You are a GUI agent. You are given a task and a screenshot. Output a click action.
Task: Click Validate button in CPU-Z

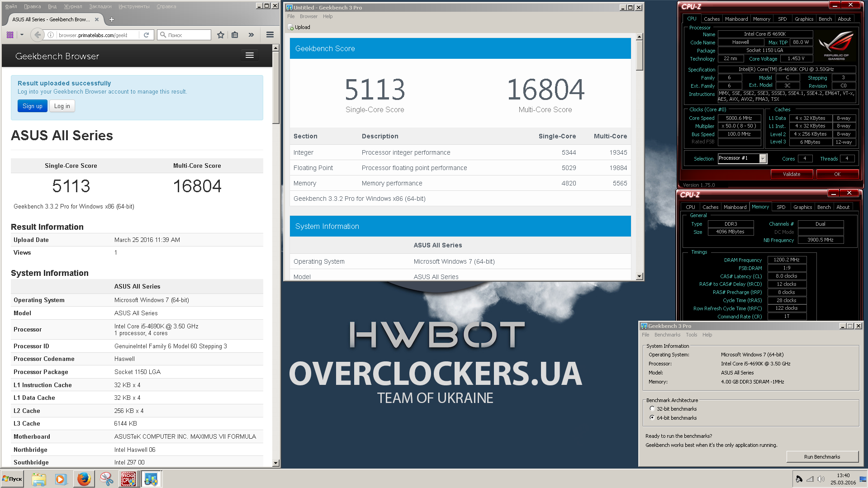792,174
